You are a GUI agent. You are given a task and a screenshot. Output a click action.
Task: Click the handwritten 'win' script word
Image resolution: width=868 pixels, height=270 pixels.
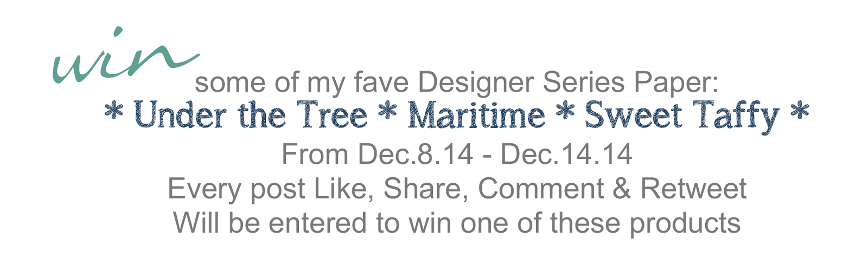click(x=125, y=57)
